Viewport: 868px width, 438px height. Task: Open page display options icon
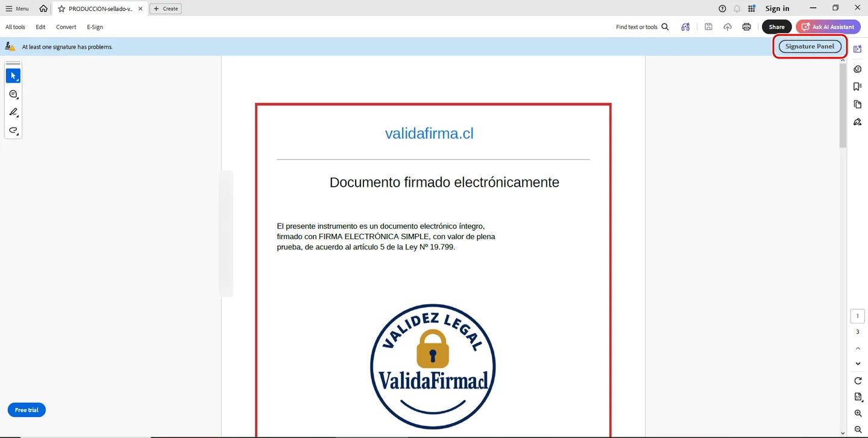(858, 397)
